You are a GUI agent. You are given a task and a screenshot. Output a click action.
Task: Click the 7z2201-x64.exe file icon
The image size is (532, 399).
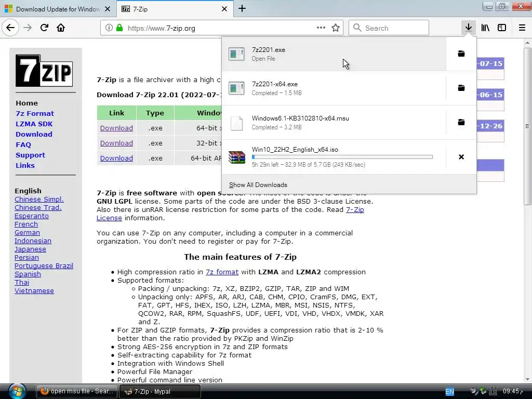click(x=236, y=88)
